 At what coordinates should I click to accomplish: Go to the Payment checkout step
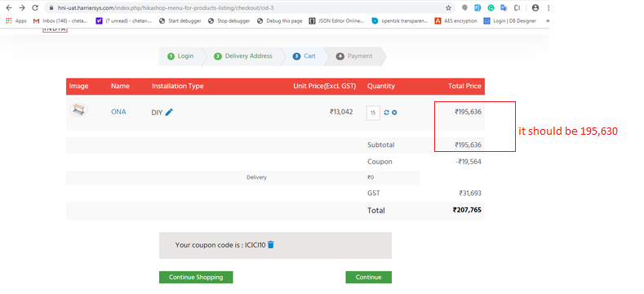point(354,56)
